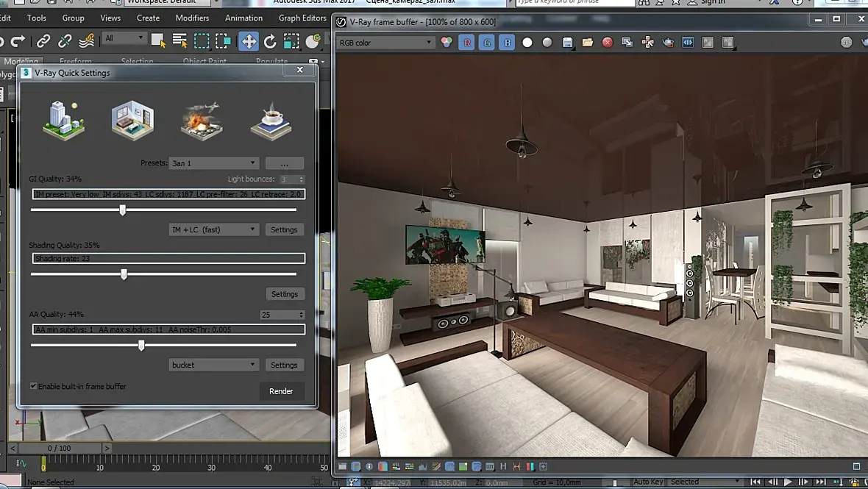
Task: Open the Selected key filter dropdown
Action: coord(704,482)
